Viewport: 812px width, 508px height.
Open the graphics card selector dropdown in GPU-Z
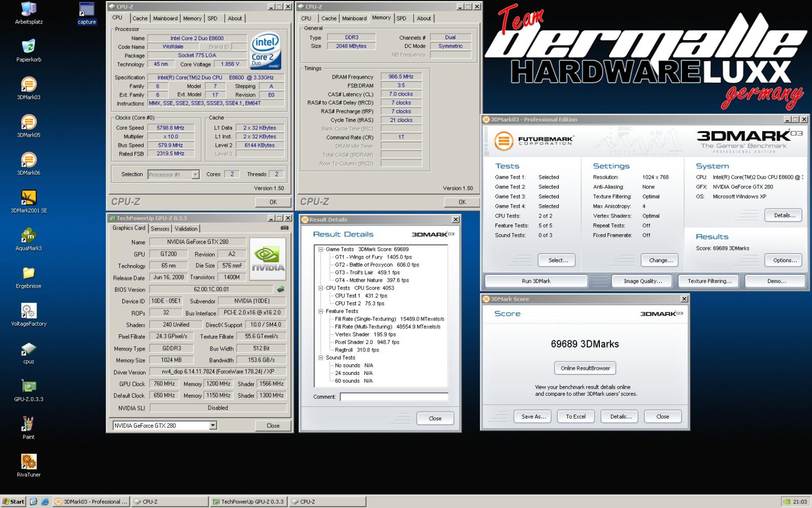(x=213, y=425)
